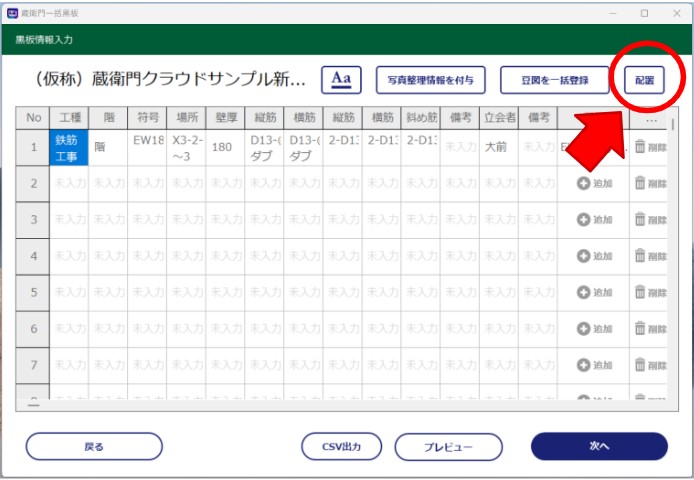Click empty 符号 cell in row 3

(147, 220)
